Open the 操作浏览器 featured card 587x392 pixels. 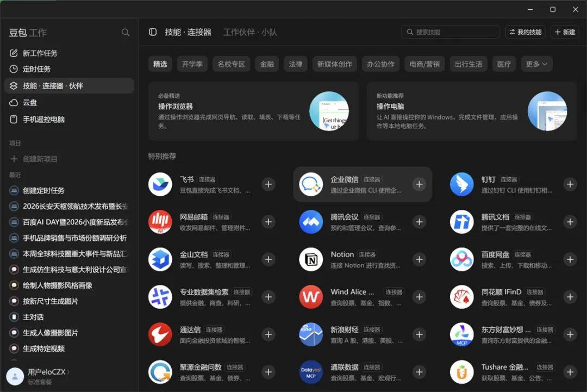(253, 111)
